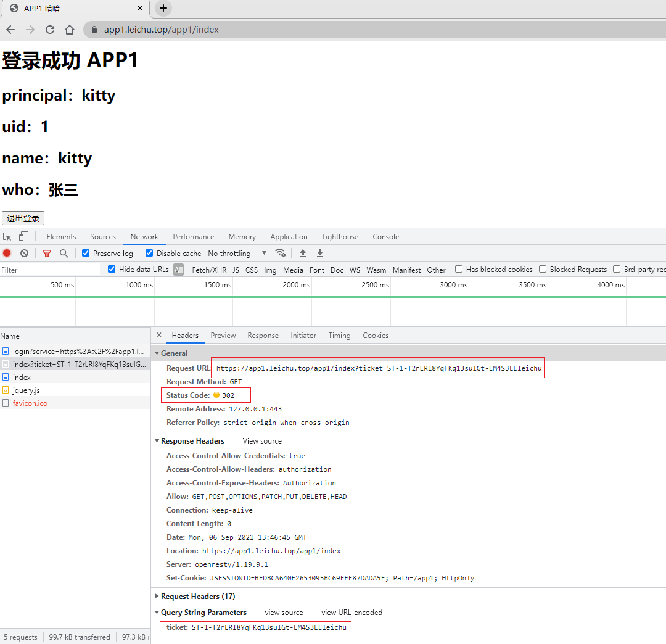666x644 pixels.
Task: Open the No throttling dropdown
Action: (237, 253)
